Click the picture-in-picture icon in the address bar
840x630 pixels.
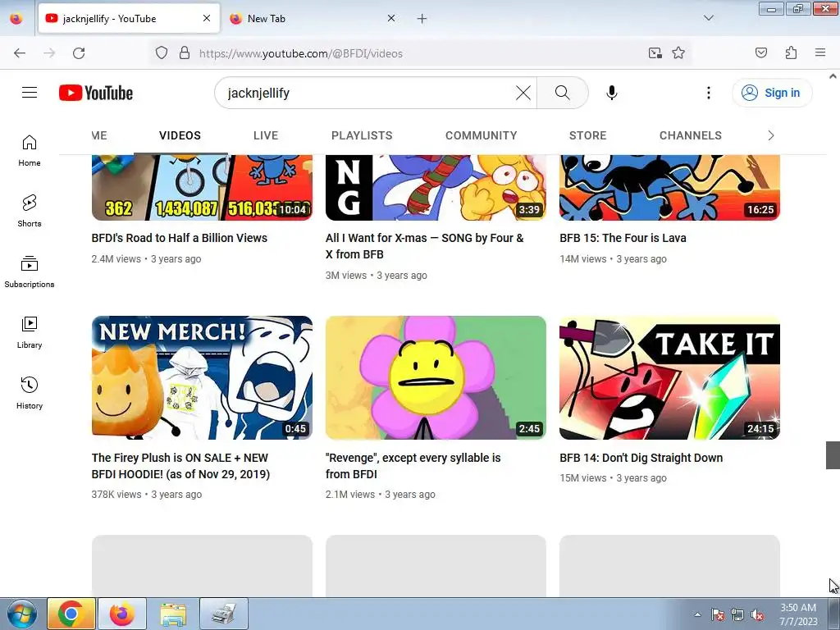[x=655, y=53]
